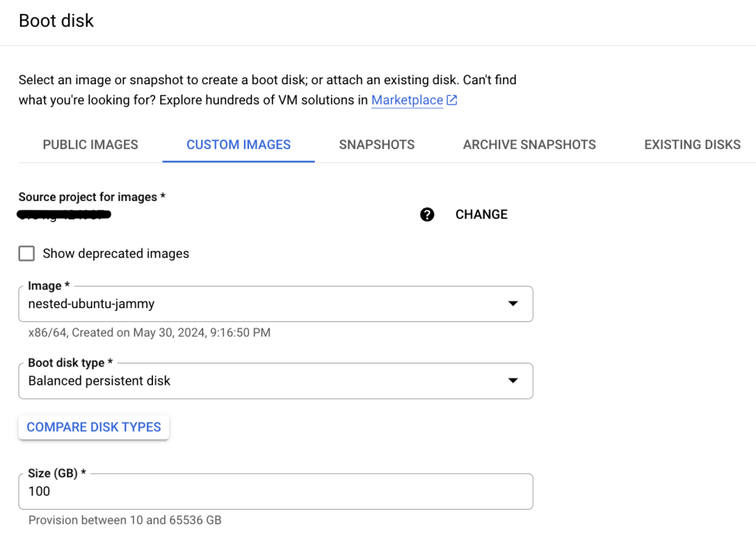Click the image creation date info text
This screenshot has width=756, height=537.
point(149,332)
